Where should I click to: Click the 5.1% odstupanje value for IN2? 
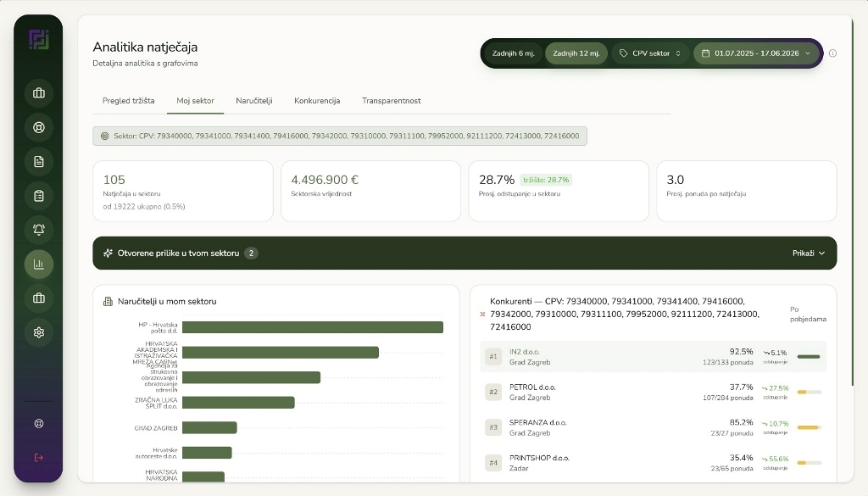(776, 353)
